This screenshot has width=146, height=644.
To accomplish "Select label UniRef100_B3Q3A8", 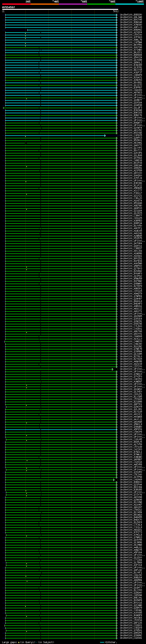I will 131,110.
